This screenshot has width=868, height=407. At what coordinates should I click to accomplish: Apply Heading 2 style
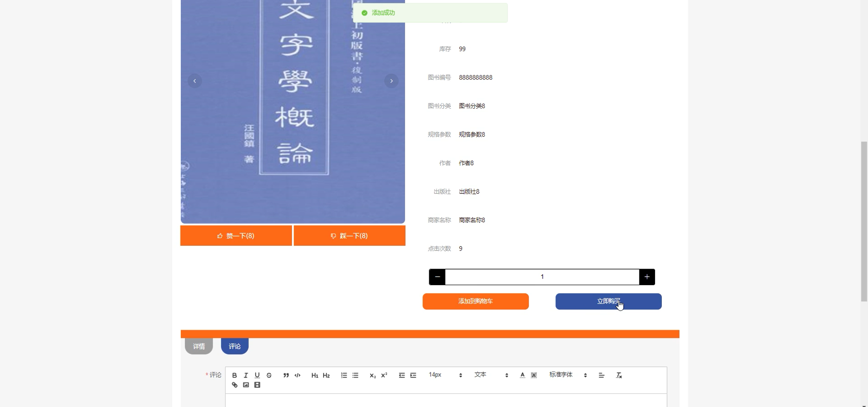(x=326, y=375)
